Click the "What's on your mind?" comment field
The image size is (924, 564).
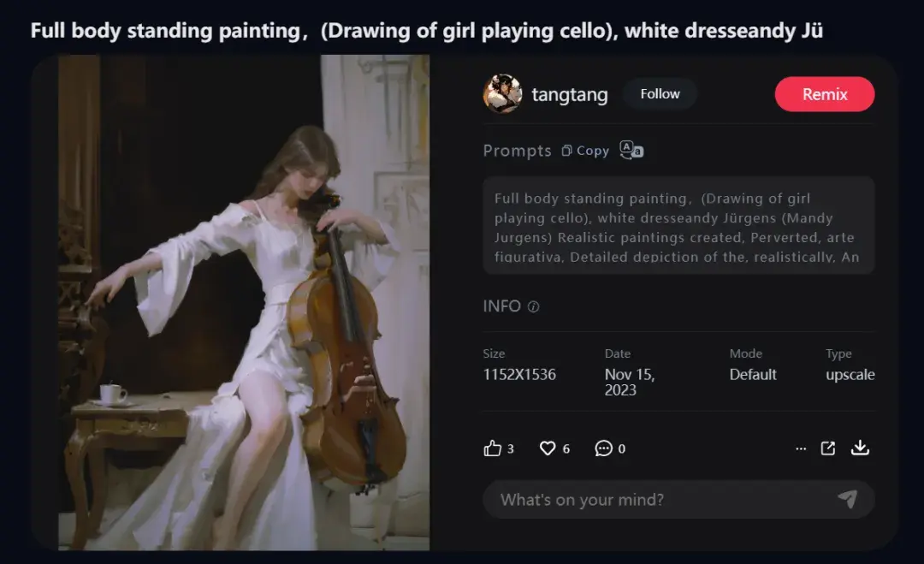point(678,500)
